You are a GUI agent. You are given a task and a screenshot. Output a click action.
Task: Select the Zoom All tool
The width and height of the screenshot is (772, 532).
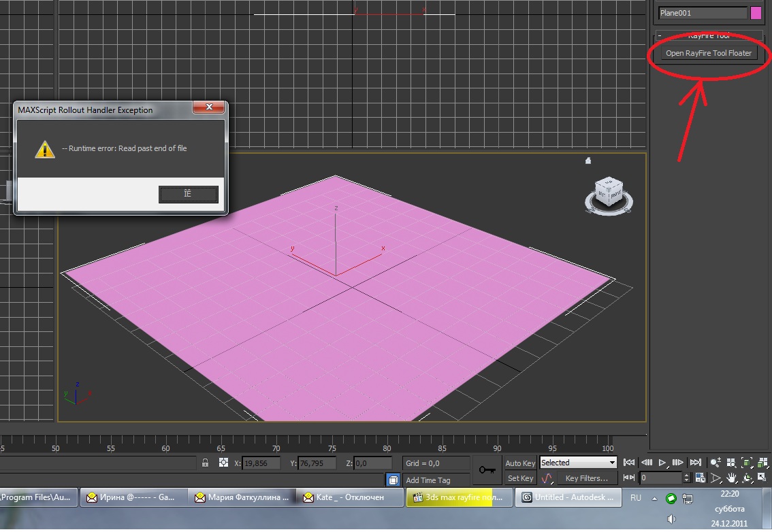point(731,463)
